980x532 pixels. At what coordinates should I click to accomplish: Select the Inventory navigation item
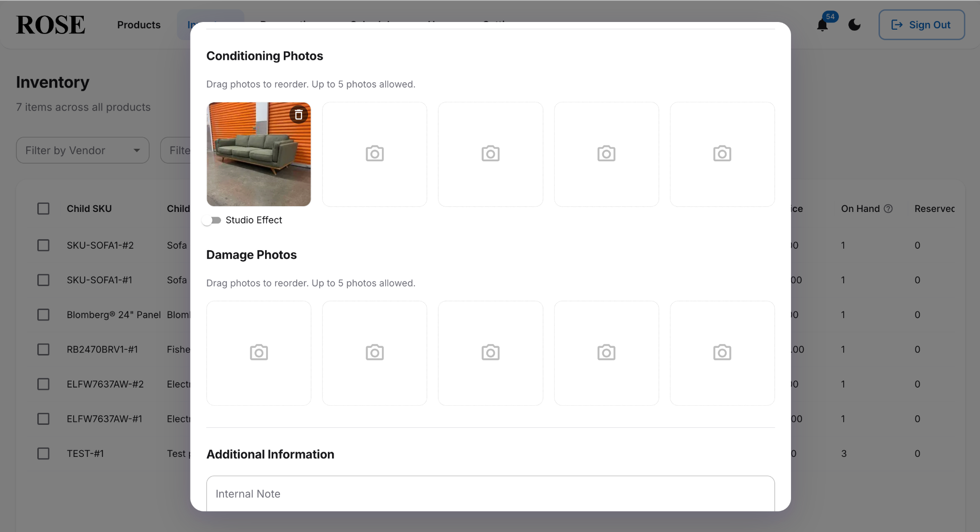click(x=211, y=25)
